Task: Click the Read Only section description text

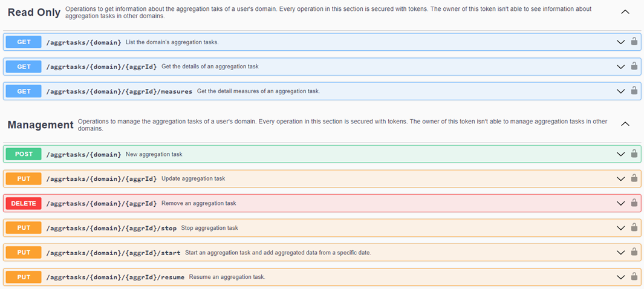Action: tap(328, 12)
